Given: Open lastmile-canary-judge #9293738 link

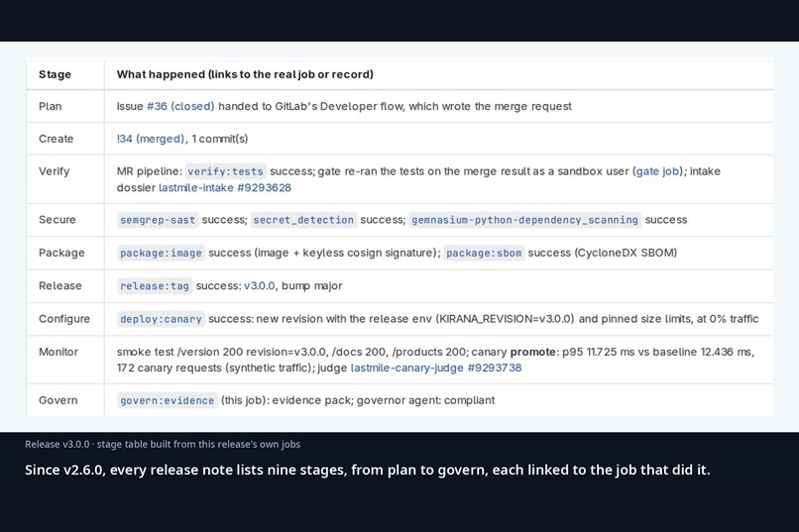Looking at the screenshot, I should [436, 369].
